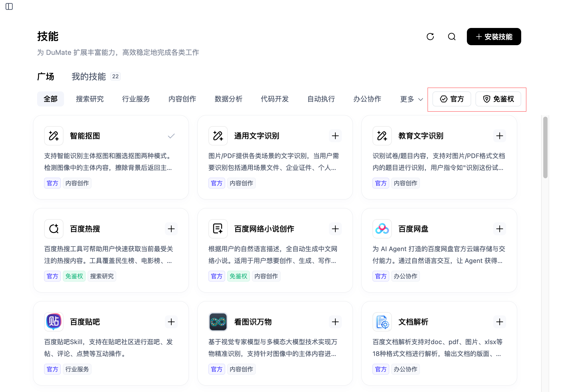Screen dimensions: 561x392
Task: Open the 智能抠图 skill title
Action: pos(85,136)
